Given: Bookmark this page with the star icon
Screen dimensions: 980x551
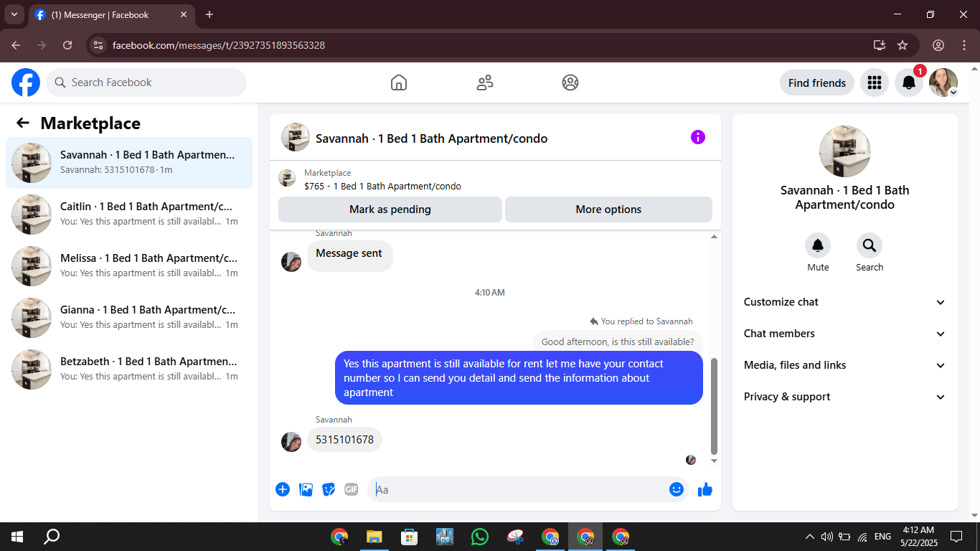Looking at the screenshot, I should click(903, 45).
